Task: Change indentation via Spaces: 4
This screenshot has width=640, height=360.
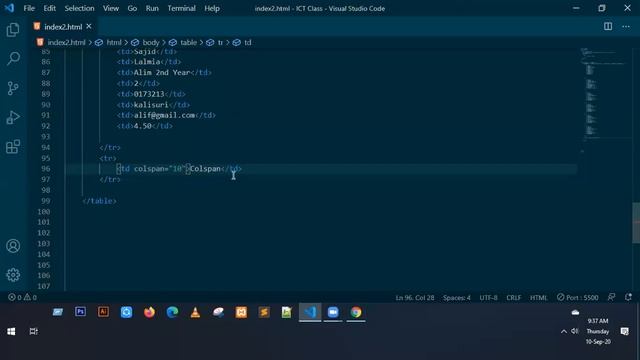Action: pos(457,298)
